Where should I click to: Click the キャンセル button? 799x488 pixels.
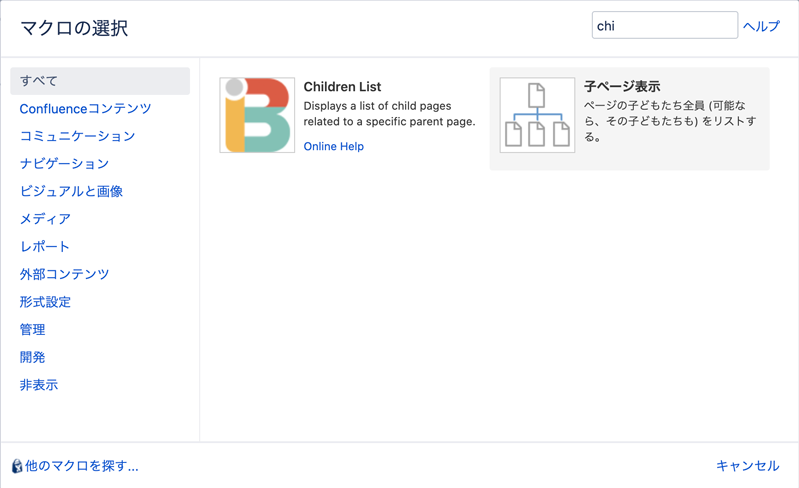[x=748, y=466]
